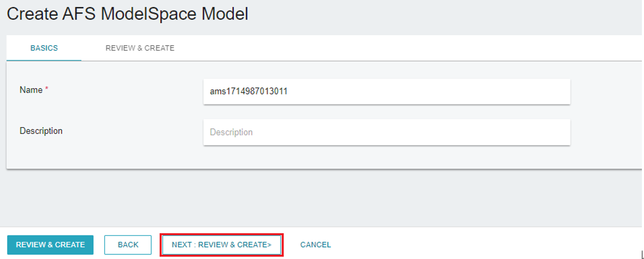Open the REVIEW & CREATE tab
The image size is (644, 259).
140,48
